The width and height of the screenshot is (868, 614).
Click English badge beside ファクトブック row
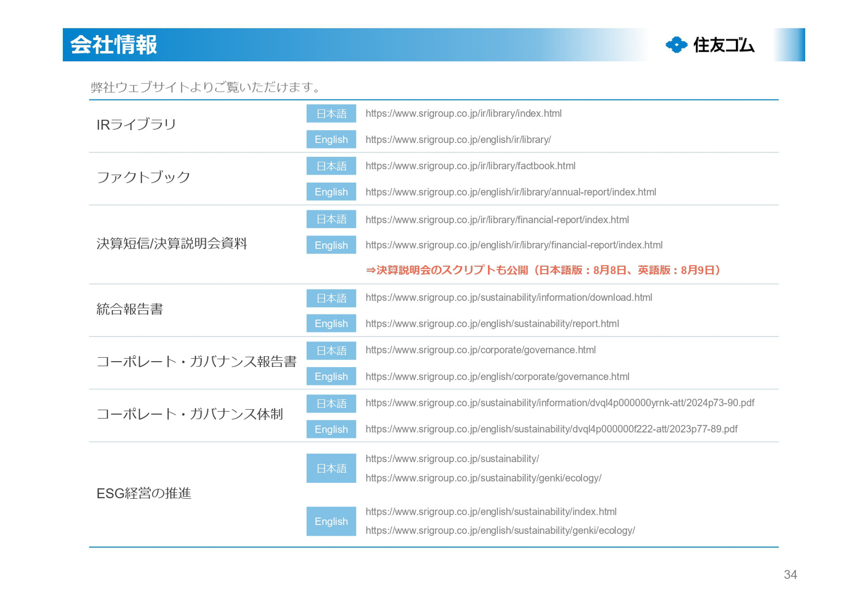(x=331, y=192)
